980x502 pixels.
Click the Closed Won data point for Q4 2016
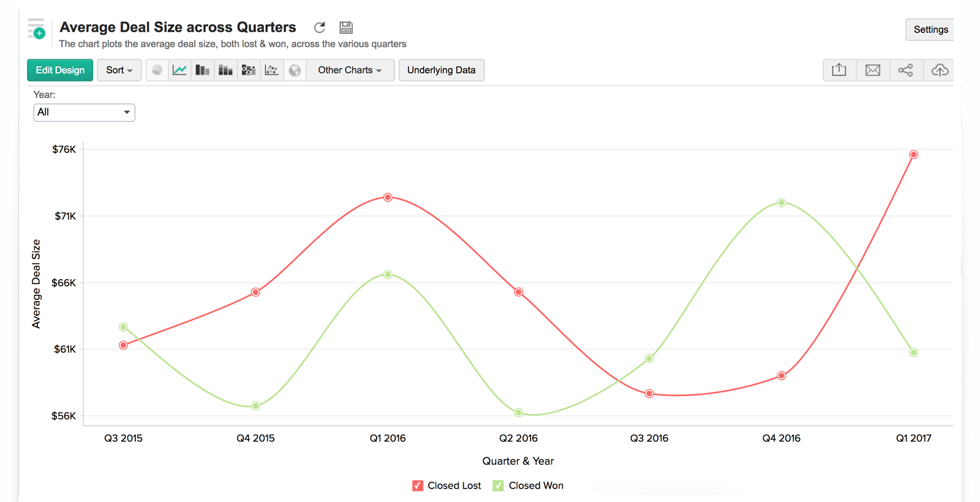pyautogui.click(x=782, y=203)
